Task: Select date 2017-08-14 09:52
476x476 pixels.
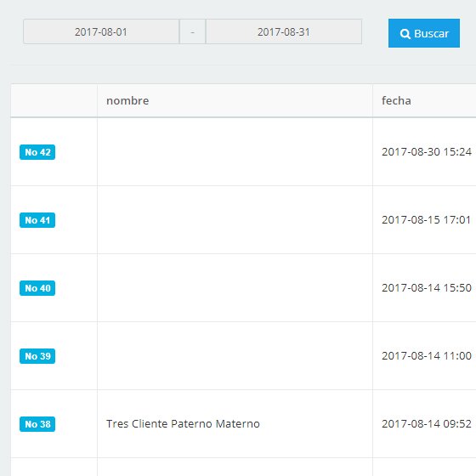Action: [x=427, y=424]
